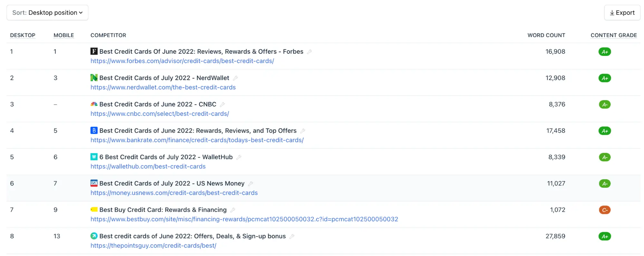Click the A- grade badge for WalletHub

(x=605, y=157)
